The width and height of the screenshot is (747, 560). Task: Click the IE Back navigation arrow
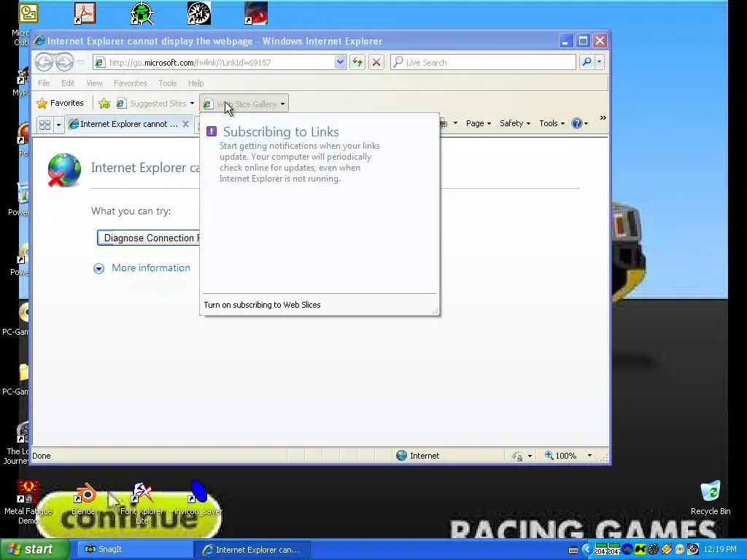click(44, 62)
